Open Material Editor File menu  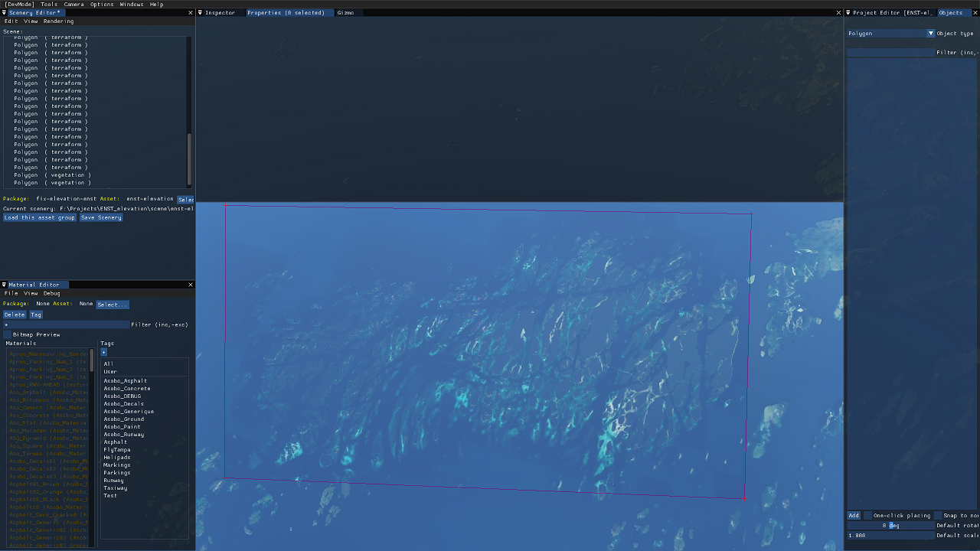tap(11, 293)
